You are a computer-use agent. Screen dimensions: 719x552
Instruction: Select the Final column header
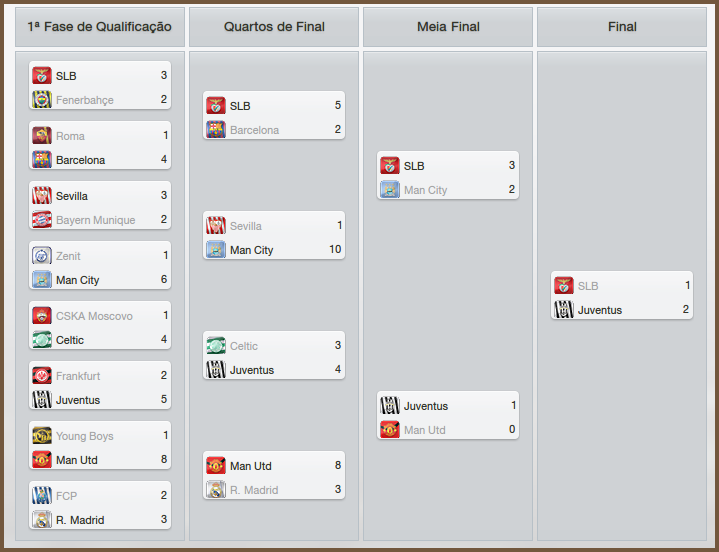pos(622,27)
